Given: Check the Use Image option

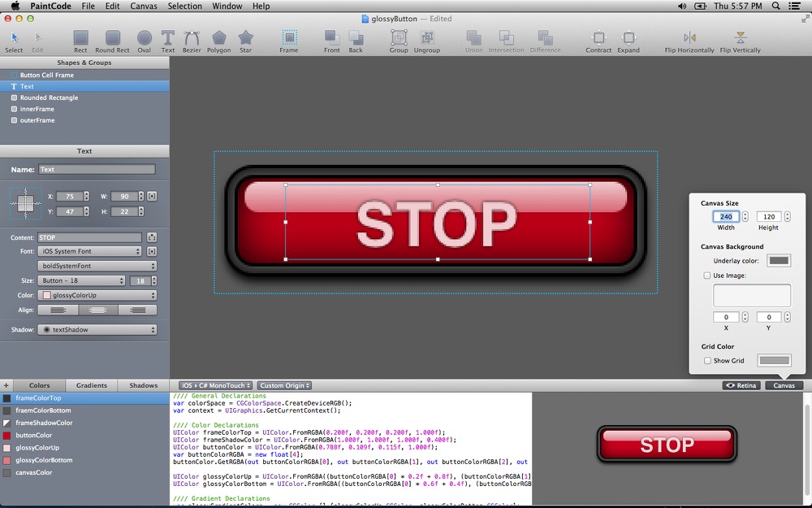Looking at the screenshot, I should coord(707,276).
